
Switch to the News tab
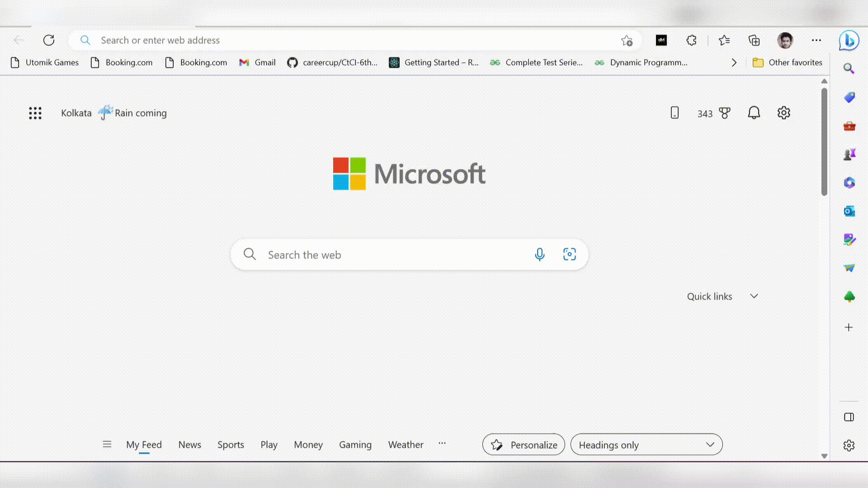189,445
